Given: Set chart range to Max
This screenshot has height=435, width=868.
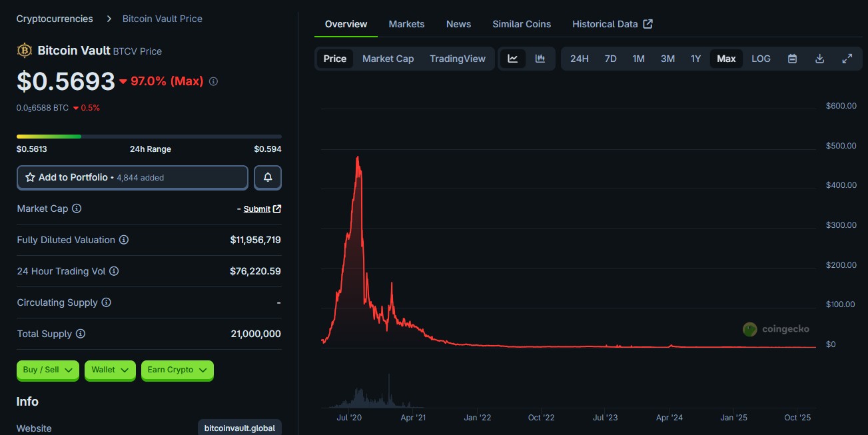Looking at the screenshot, I should click(x=726, y=59).
